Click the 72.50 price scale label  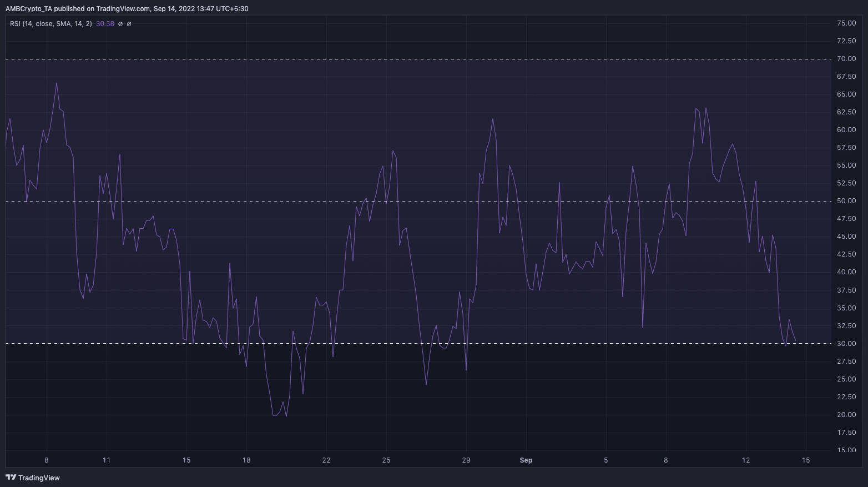point(846,41)
